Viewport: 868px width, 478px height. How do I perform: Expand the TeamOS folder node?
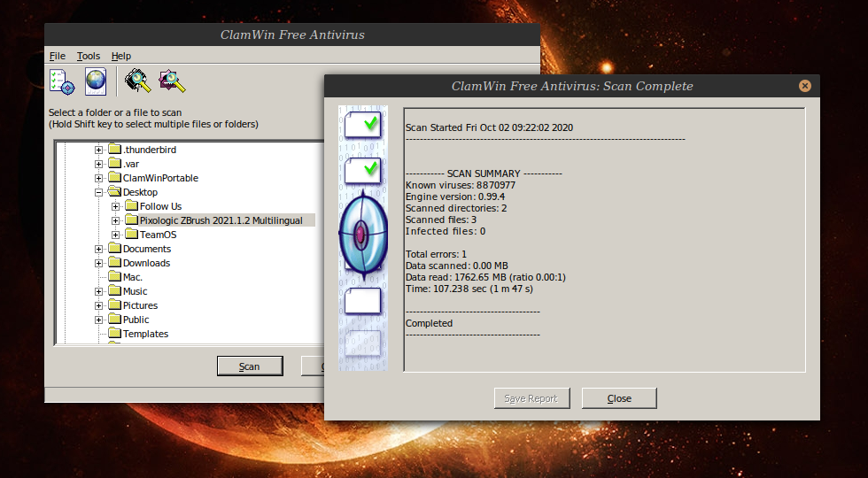point(115,235)
